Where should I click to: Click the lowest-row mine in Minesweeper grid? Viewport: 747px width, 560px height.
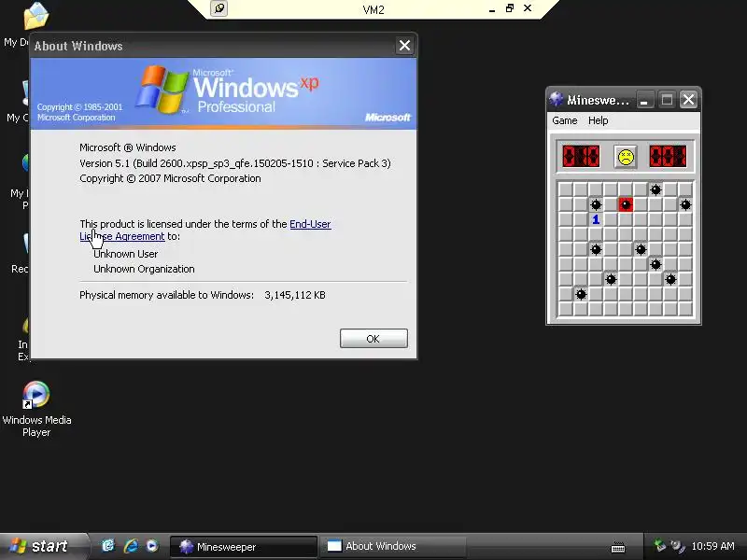(x=581, y=294)
